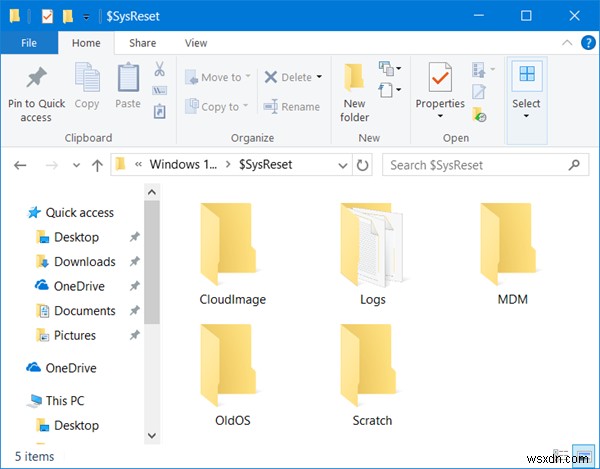
Task: Click the Rename button
Action: [x=292, y=107]
